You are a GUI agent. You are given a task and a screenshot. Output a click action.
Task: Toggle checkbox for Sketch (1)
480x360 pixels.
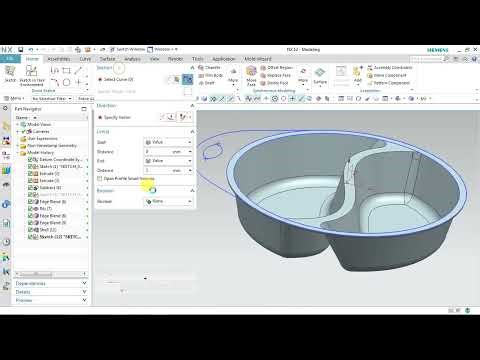coord(30,167)
